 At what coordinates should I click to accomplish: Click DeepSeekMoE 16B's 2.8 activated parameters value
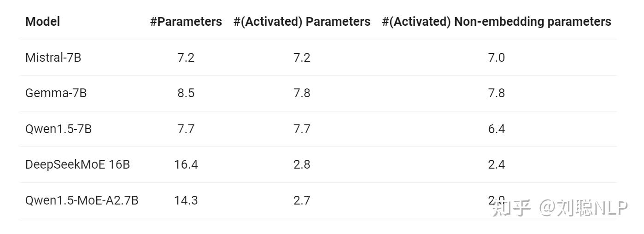coord(302,164)
